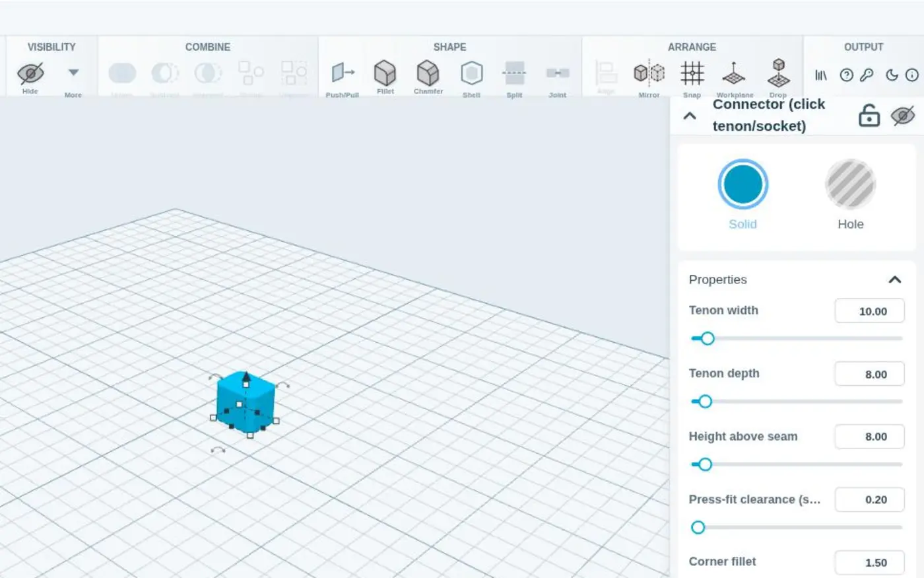Toggle dark mode with the moon icon
The height and width of the screenshot is (578, 924).
(x=892, y=75)
